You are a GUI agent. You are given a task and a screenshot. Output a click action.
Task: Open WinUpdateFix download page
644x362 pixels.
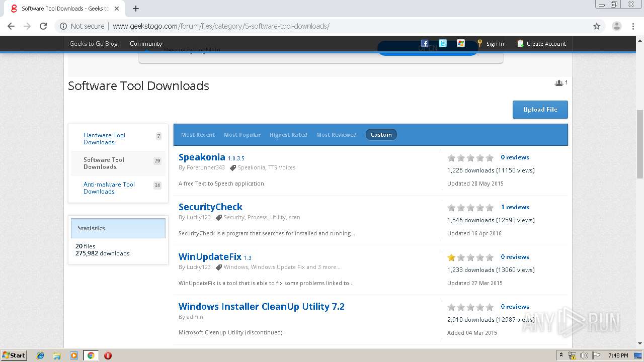coord(210,257)
